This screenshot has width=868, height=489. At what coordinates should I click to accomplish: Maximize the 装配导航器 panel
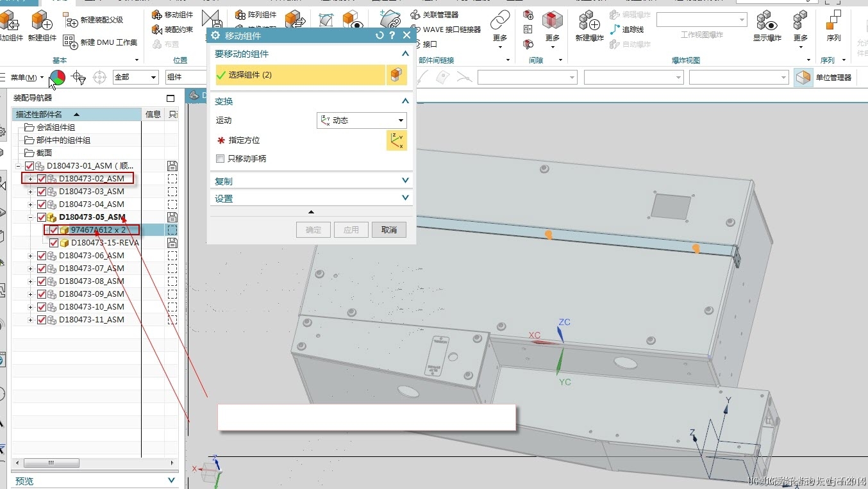pos(171,98)
